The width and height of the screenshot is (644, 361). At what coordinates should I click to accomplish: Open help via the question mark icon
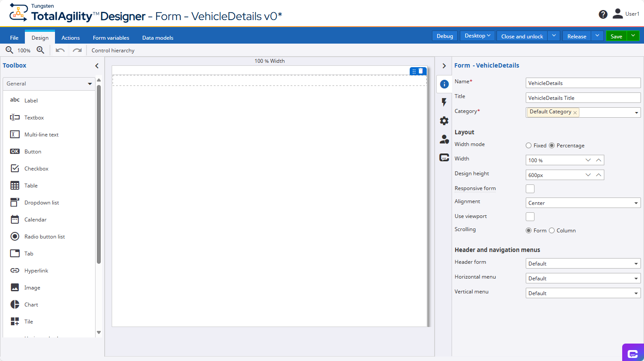coord(603,14)
